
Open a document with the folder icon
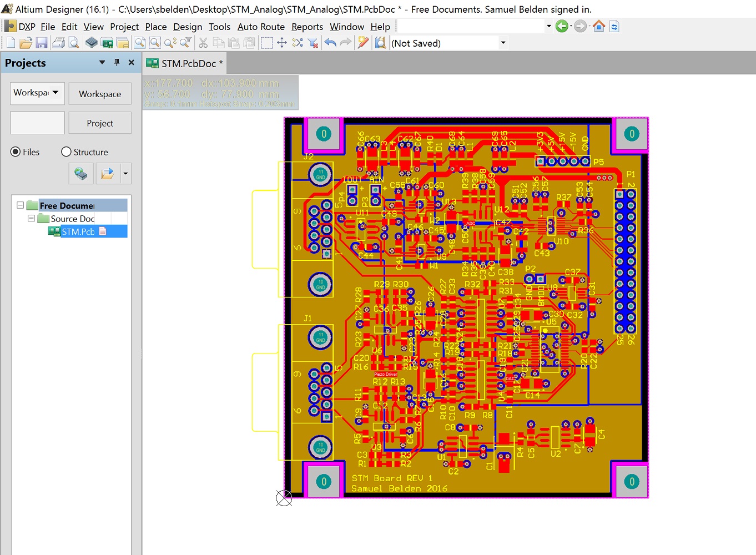pos(26,43)
